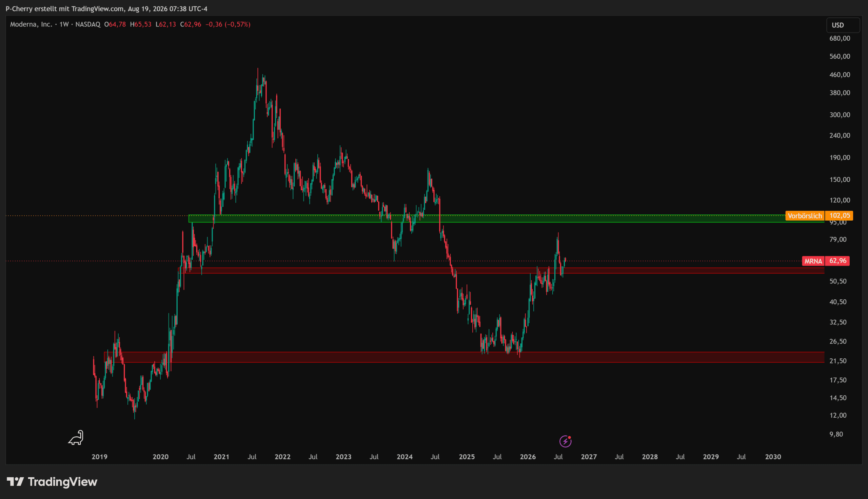Click the 2022 time axis label

pyautogui.click(x=282, y=457)
